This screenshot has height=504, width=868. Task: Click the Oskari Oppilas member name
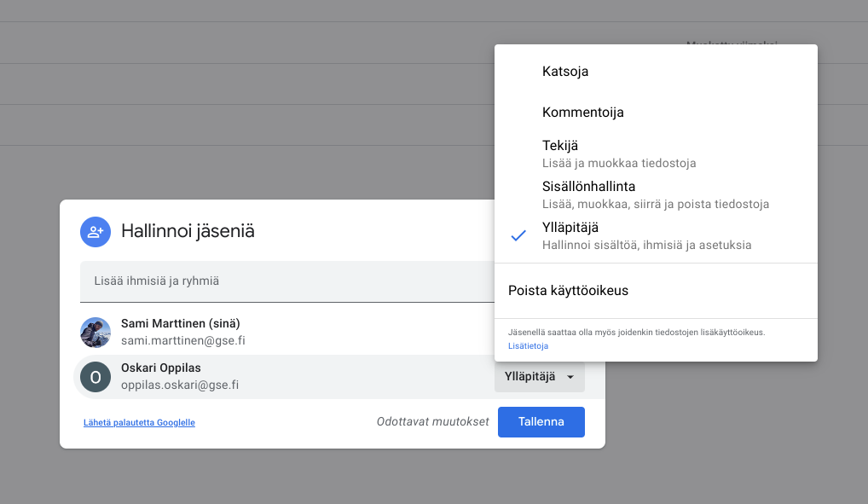[x=161, y=368]
